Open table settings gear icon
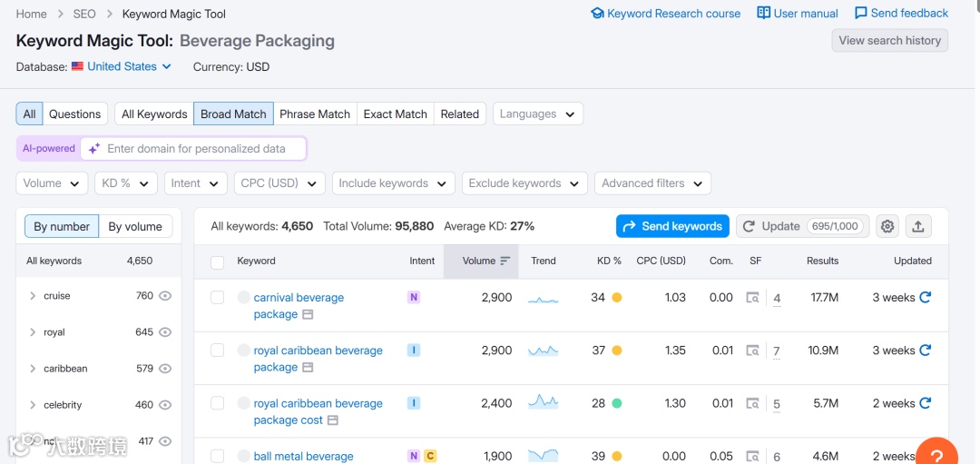The image size is (980, 464). 887,226
